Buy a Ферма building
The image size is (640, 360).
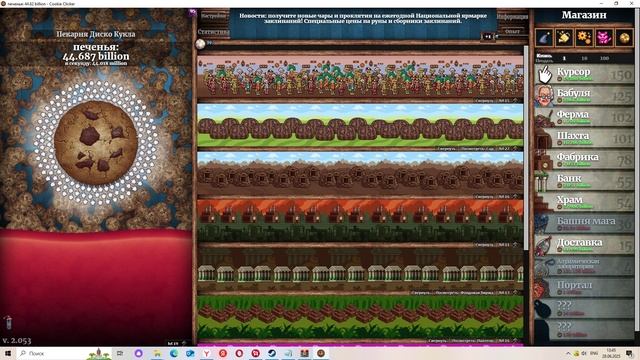click(x=584, y=117)
